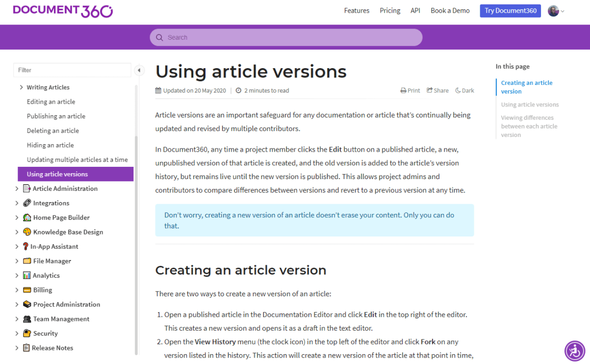The height and width of the screenshot is (364, 590).
Task: Click the Print label
Action: pyautogui.click(x=414, y=90)
